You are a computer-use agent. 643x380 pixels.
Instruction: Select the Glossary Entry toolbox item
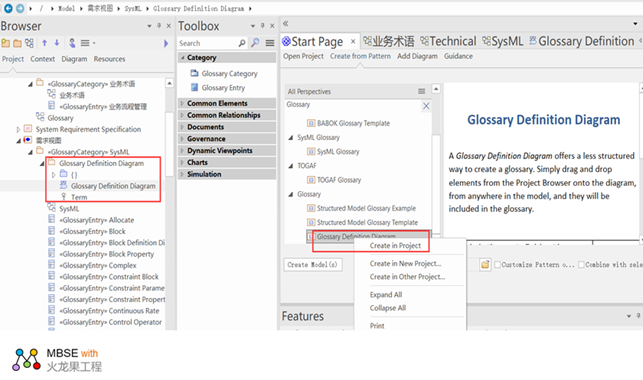[218, 88]
